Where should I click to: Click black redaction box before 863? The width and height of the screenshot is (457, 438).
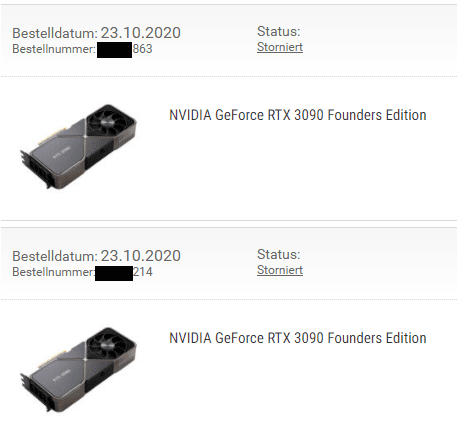[114, 50]
